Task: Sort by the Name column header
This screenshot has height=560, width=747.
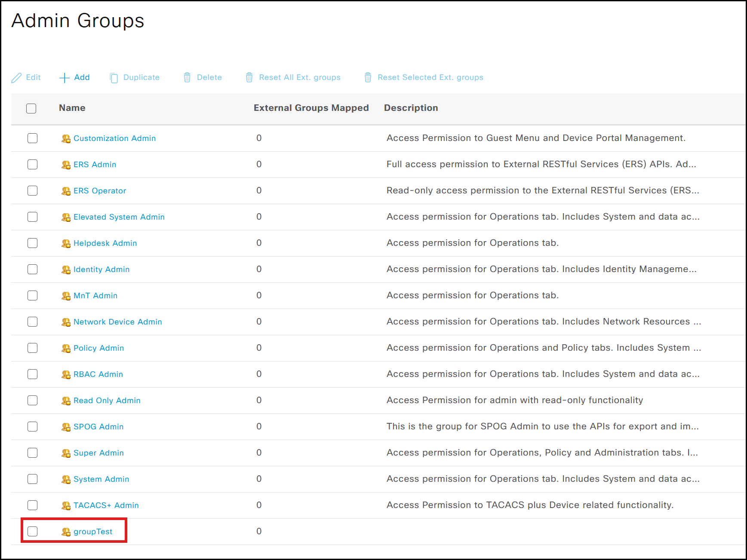Action: click(x=72, y=108)
